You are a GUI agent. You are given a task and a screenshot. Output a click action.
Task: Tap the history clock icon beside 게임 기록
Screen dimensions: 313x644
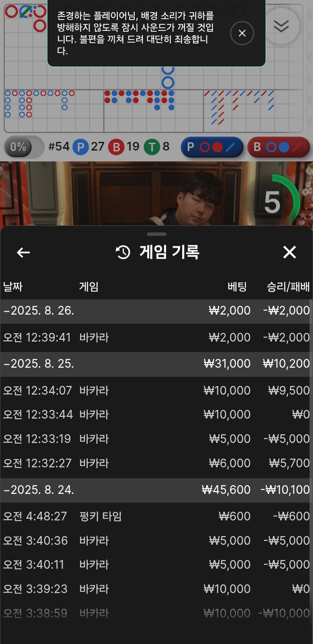point(123,252)
